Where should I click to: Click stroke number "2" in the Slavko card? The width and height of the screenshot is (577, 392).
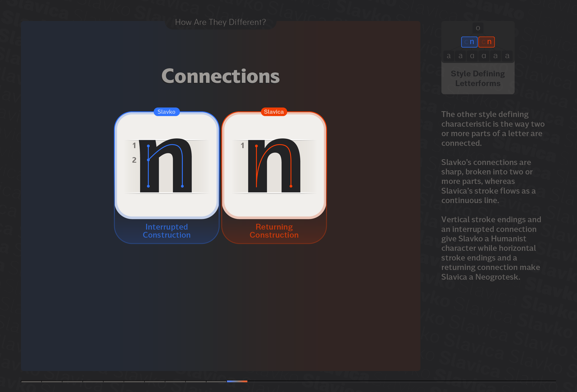pos(134,160)
